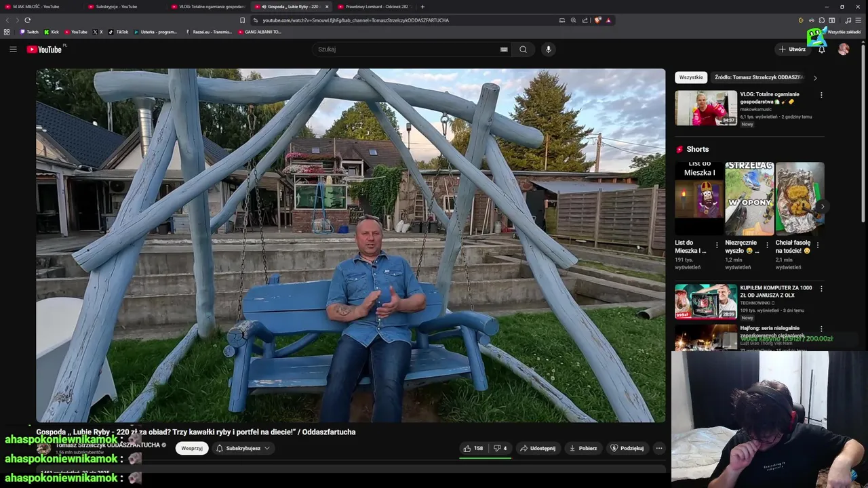This screenshot has height=488, width=868.
Task: Open options for Haifong video
Action: 821,329
